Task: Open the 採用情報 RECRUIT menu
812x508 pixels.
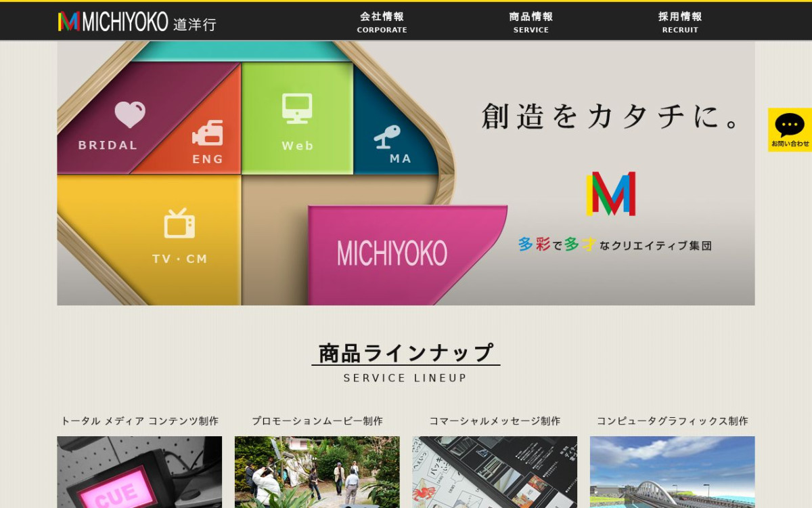Action: point(680,22)
